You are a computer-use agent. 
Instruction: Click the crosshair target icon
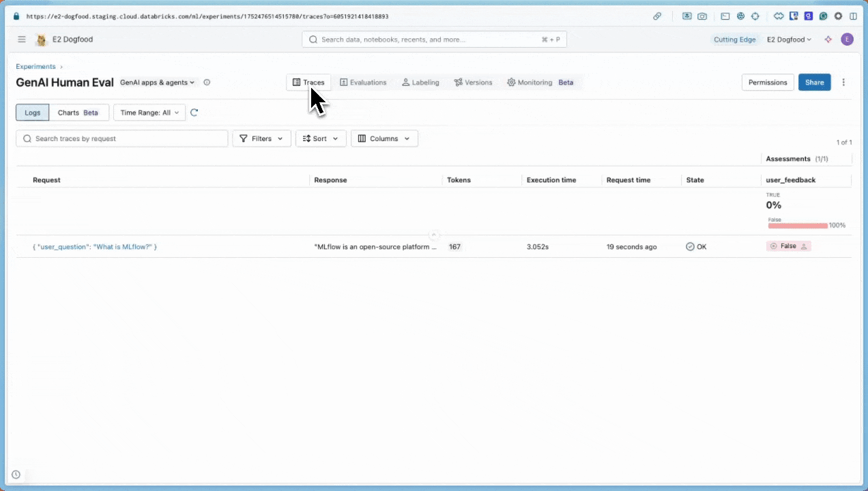point(755,16)
